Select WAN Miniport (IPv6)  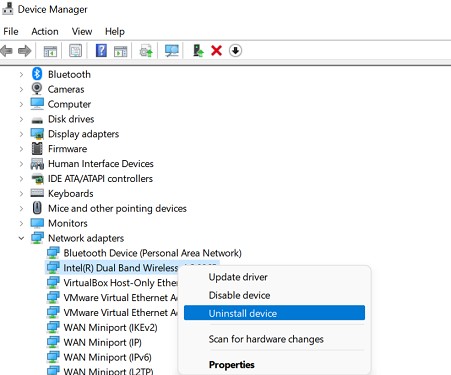tap(107, 357)
